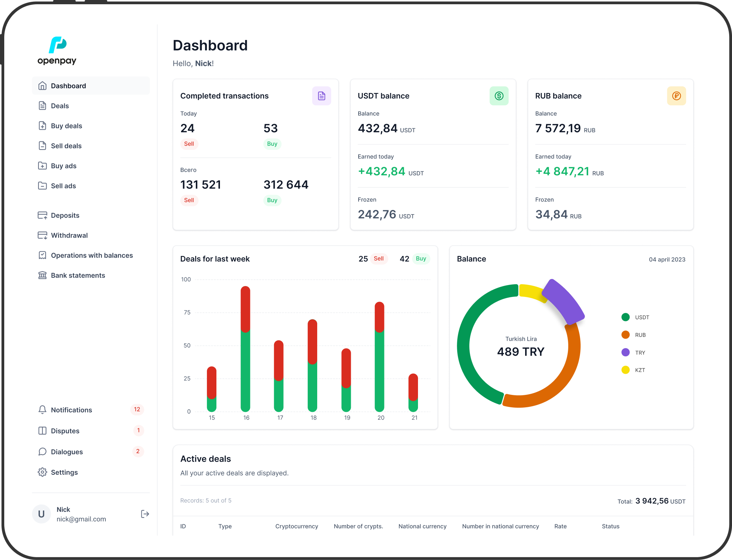Click the purple TRY legend dot
Image resolution: width=732 pixels, height=560 pixels.
626,352
